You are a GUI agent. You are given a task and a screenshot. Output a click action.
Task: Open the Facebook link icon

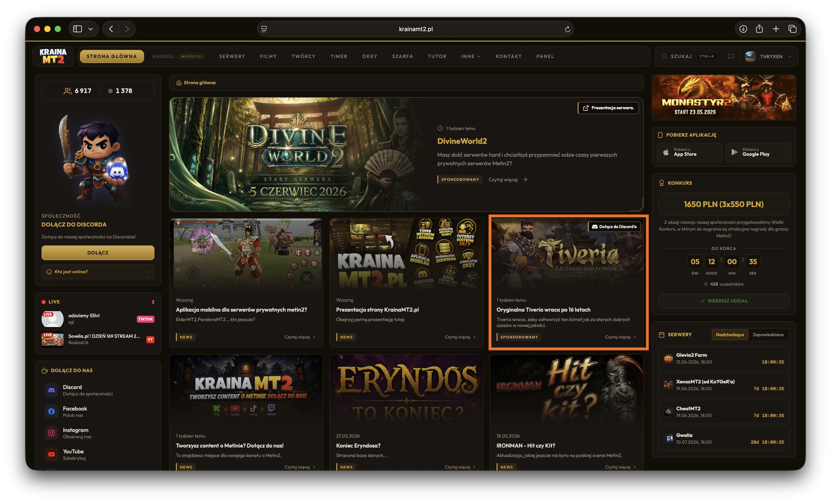51,412
